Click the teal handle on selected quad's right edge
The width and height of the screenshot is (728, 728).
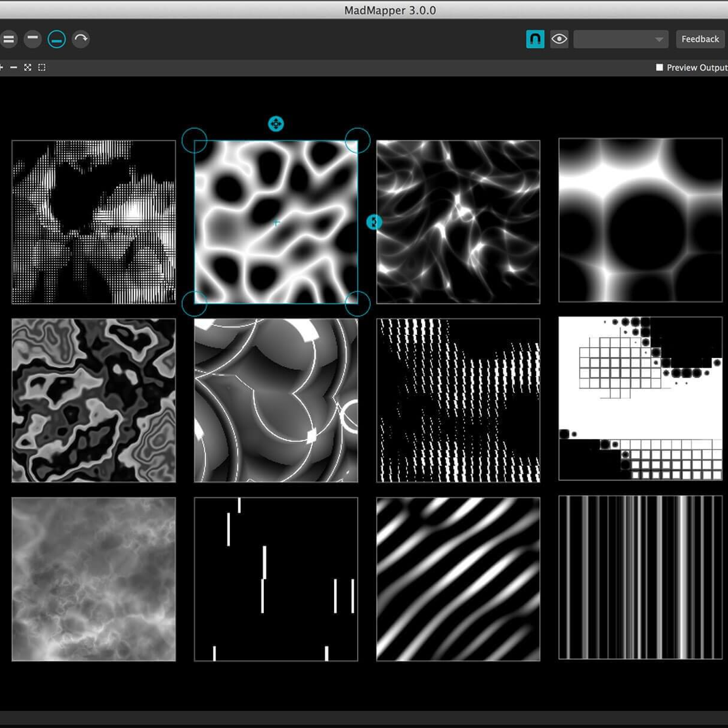click(x=374, y=222)
